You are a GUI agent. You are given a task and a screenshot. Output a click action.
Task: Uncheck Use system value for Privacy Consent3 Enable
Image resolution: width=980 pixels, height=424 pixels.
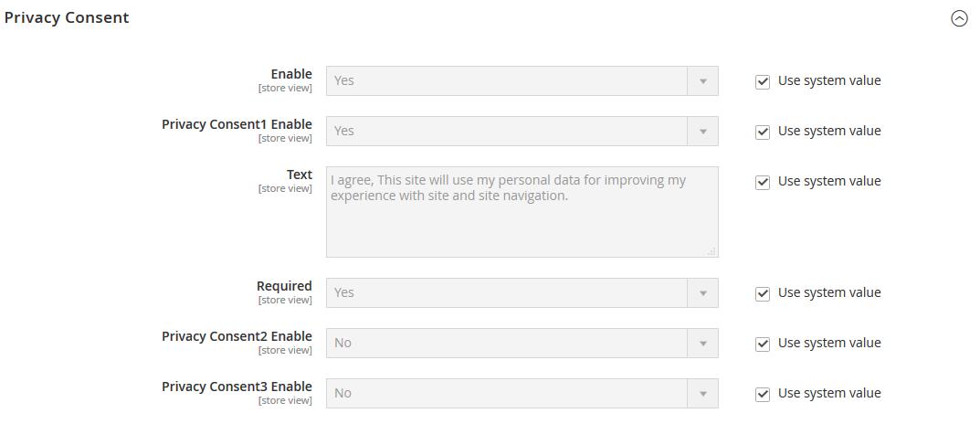coord(763,394)
